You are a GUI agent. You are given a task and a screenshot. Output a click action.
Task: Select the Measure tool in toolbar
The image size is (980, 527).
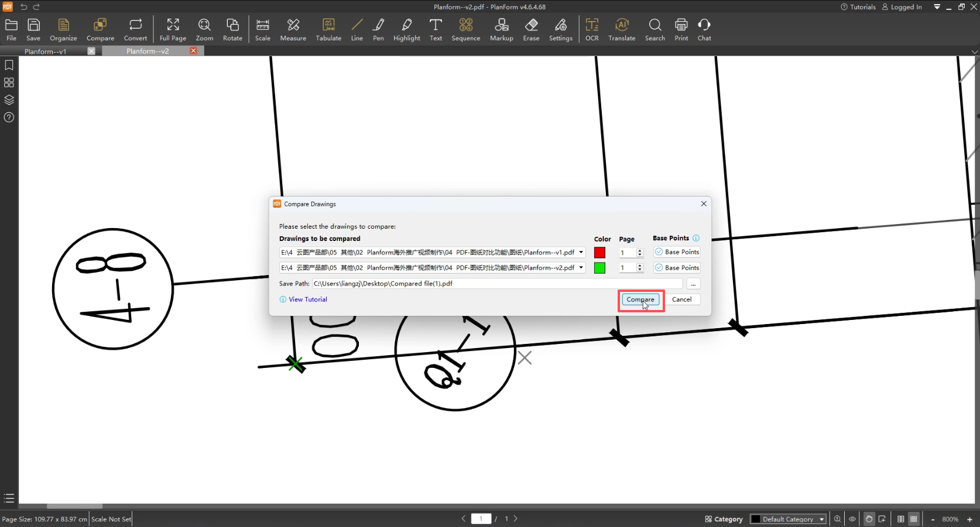[x=293, y=30]
